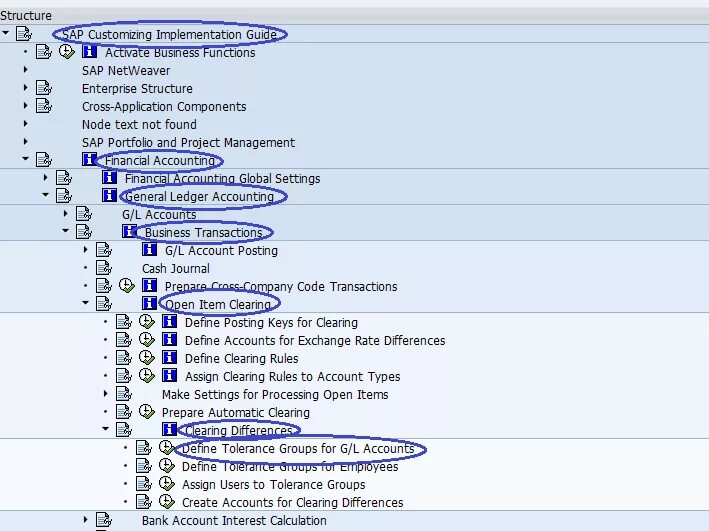The image size is (709, 531).
Task: Expand the G/L Account Posting node
Action: tap(85, 250)
